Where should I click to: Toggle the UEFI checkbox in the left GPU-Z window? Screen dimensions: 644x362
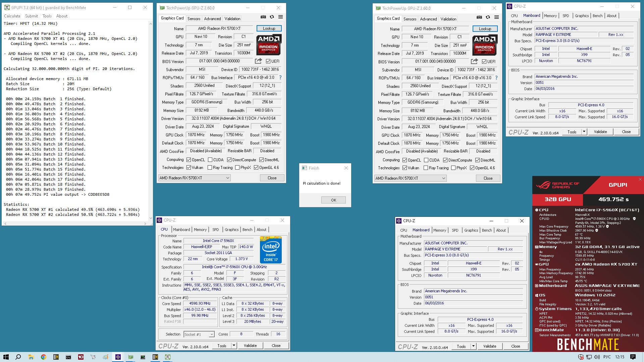coord(268,61)
